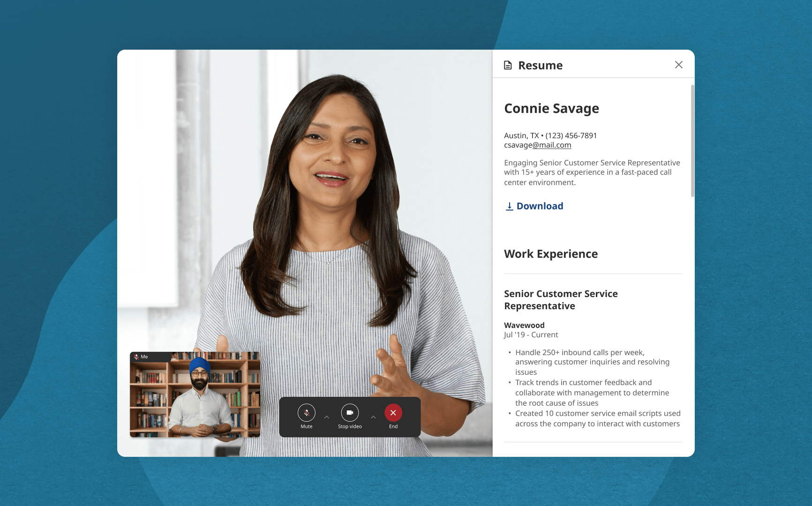Click the Work Experience heading
812x506 pixels.
(x=551, y=254)
